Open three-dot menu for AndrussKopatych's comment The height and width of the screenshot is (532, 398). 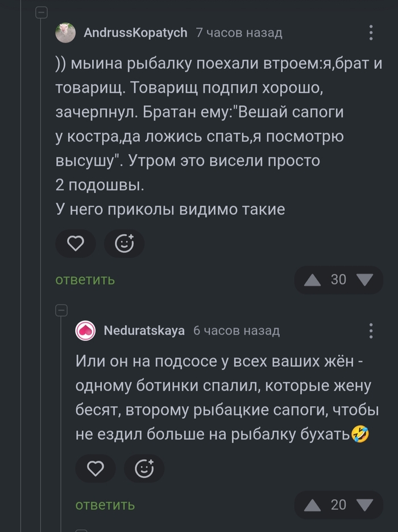371,33
